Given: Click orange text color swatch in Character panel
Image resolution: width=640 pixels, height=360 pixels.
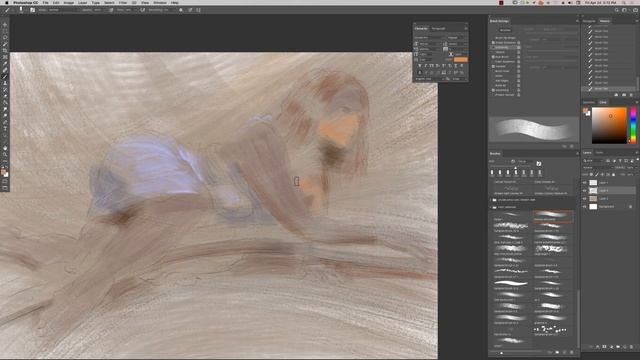Looking at the screenshot, I should point(461,60).
